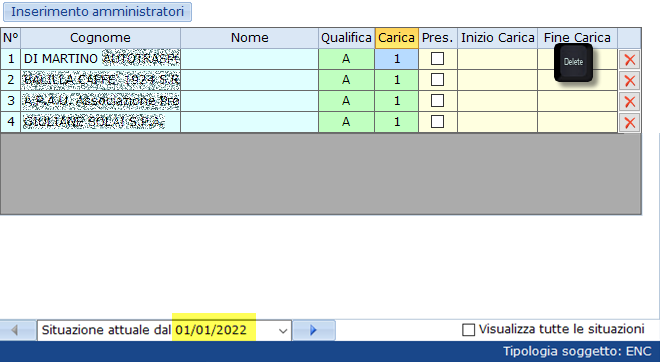Click the Fine Carica column header
This screenshot has width=660, height=362.
coord(577,38)
